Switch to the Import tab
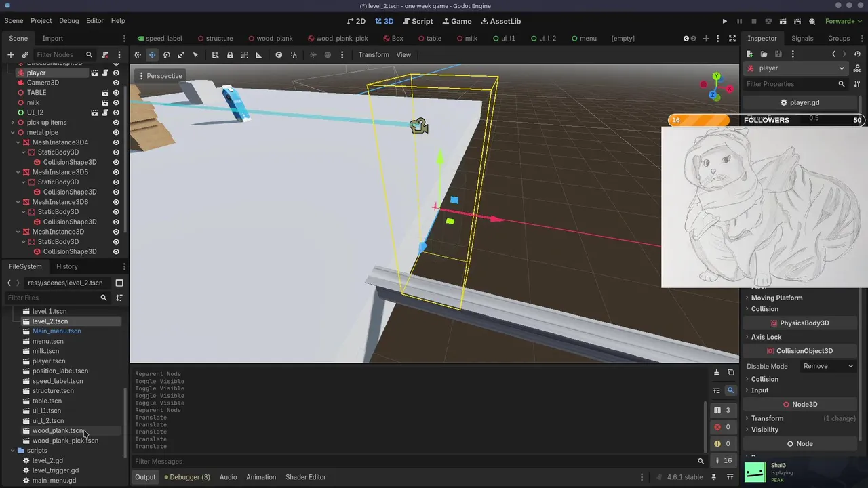The height and width of the screenshot is (488, 868). (x=53, y=39)
